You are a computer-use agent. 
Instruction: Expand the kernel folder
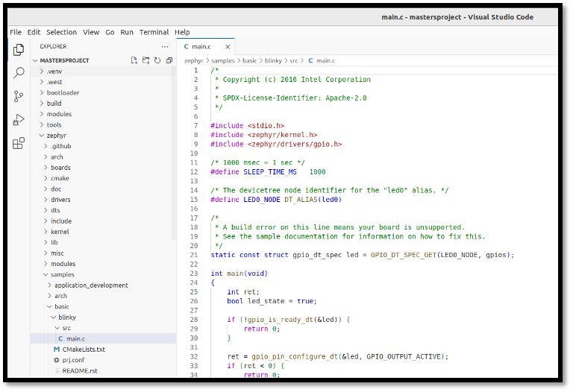[103, 232]
